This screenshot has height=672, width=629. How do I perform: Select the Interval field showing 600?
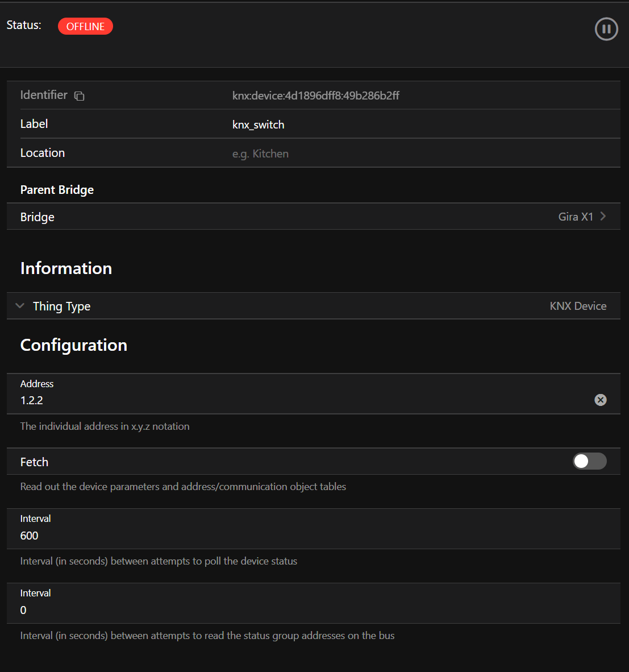(284, 536)
